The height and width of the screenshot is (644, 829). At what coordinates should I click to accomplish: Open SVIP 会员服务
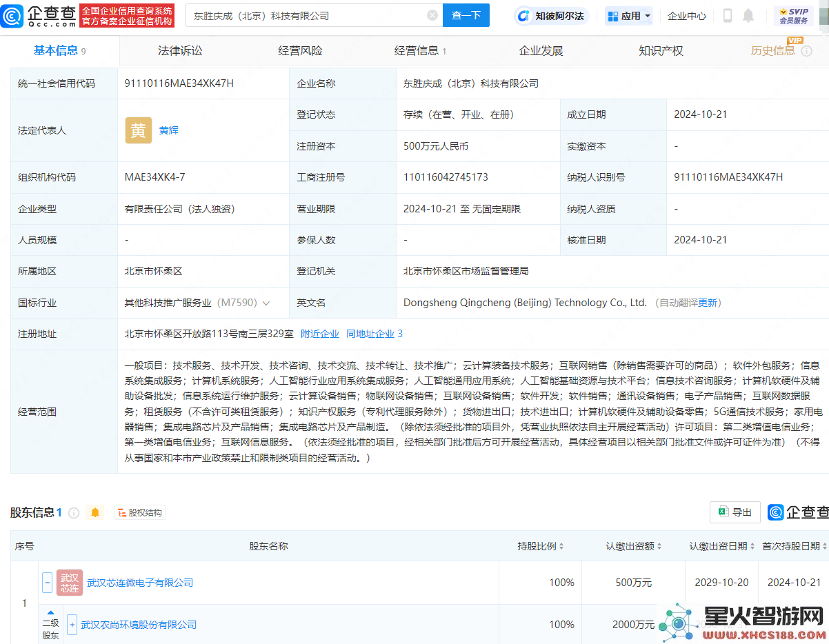point(794,16)
